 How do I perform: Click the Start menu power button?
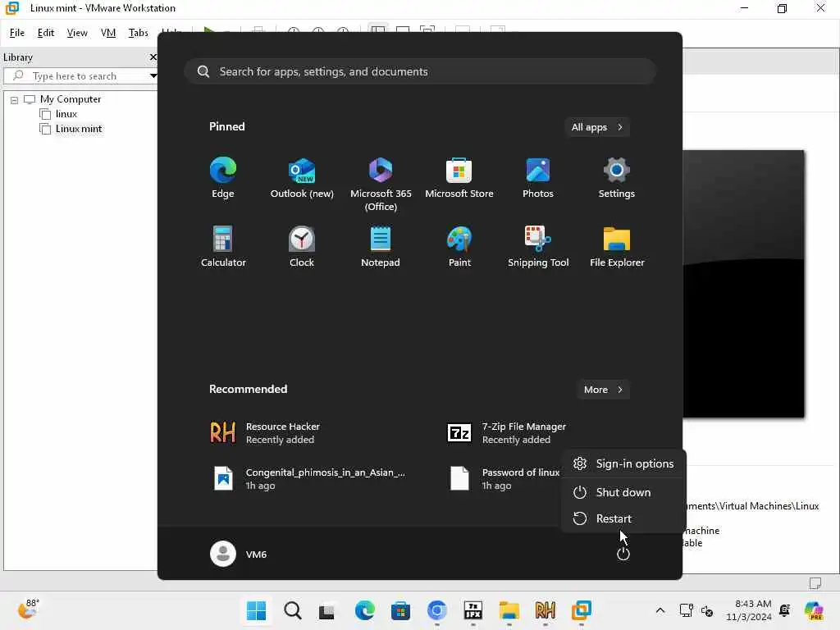click(623, 554)
